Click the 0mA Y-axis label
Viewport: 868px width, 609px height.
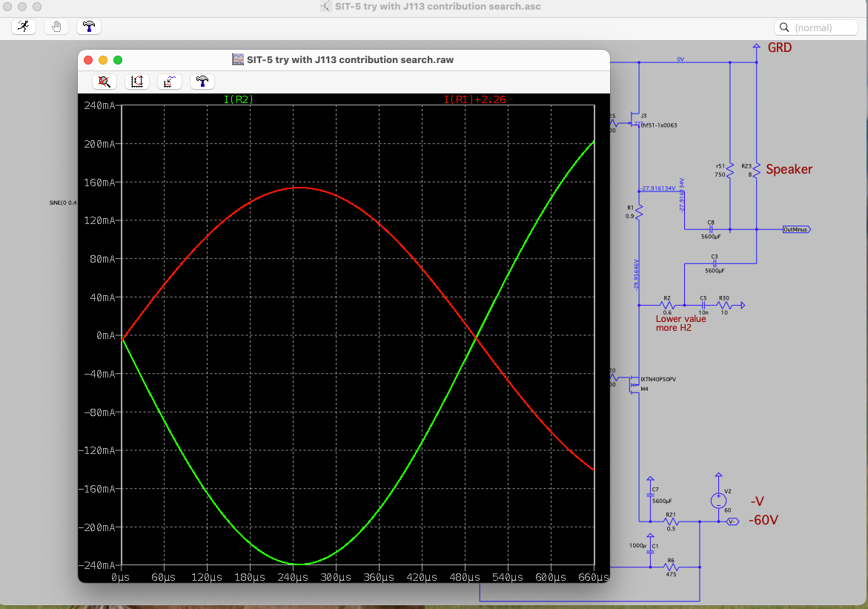[105, 335]
